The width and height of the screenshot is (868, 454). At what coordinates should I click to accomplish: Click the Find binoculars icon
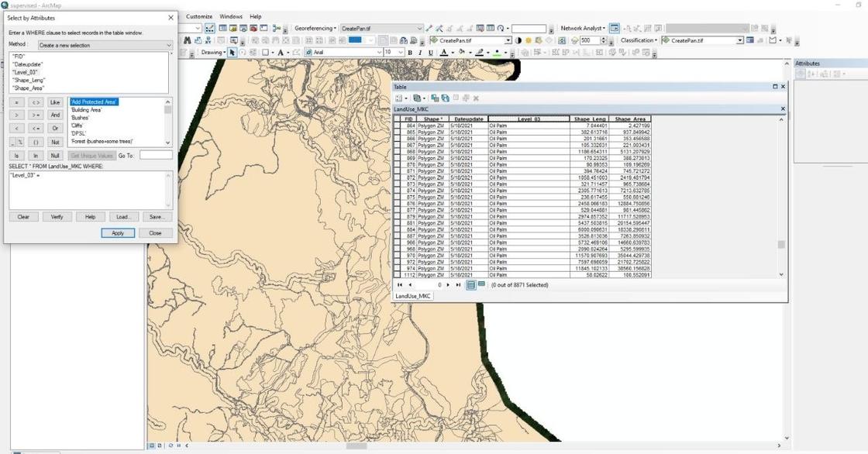(187, 40)
